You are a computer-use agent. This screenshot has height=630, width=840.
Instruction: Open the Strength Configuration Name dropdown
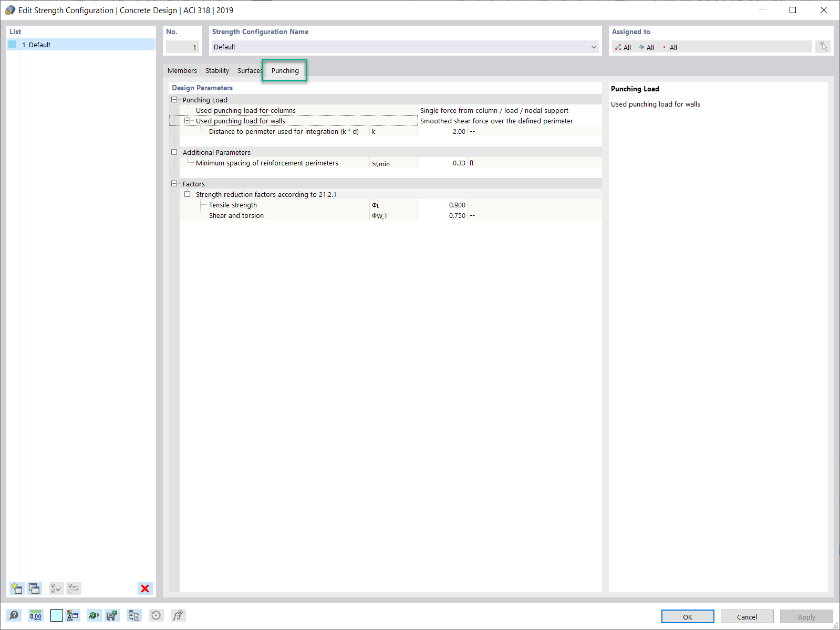tap(594, 47)
